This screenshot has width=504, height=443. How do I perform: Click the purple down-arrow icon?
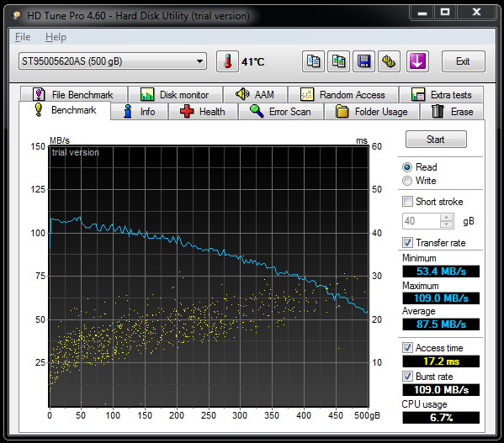pyautogui.click(x=417, y=61)
